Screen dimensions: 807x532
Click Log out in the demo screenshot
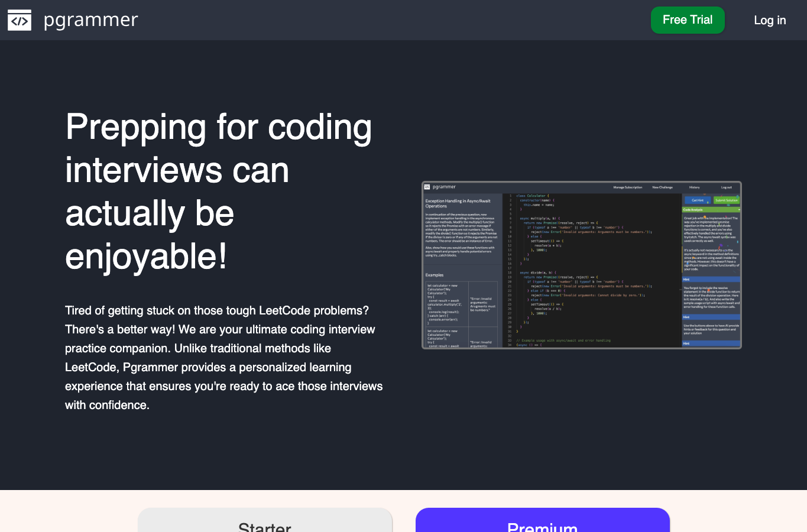coord(727,187)
